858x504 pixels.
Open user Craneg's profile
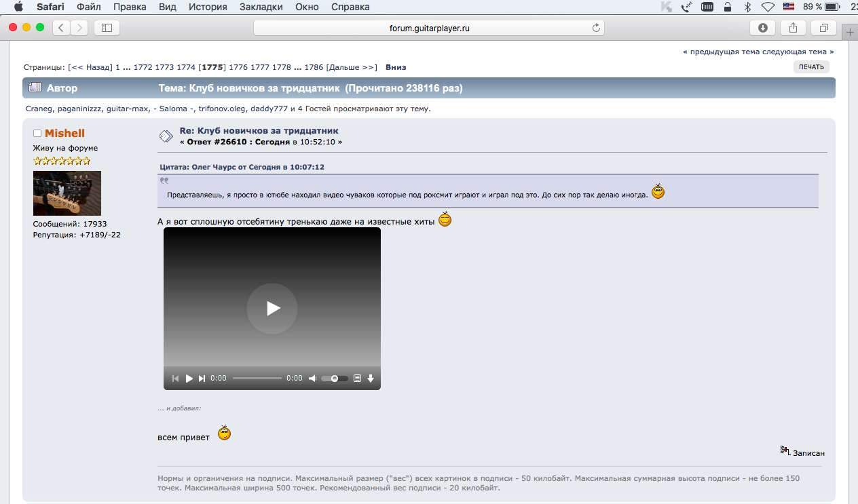38,109
